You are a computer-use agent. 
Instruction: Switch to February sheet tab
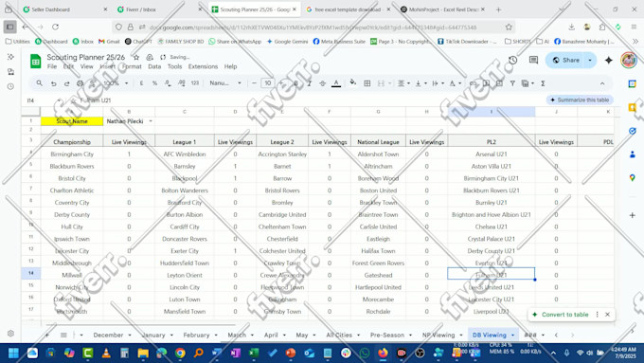coord(196,336)
